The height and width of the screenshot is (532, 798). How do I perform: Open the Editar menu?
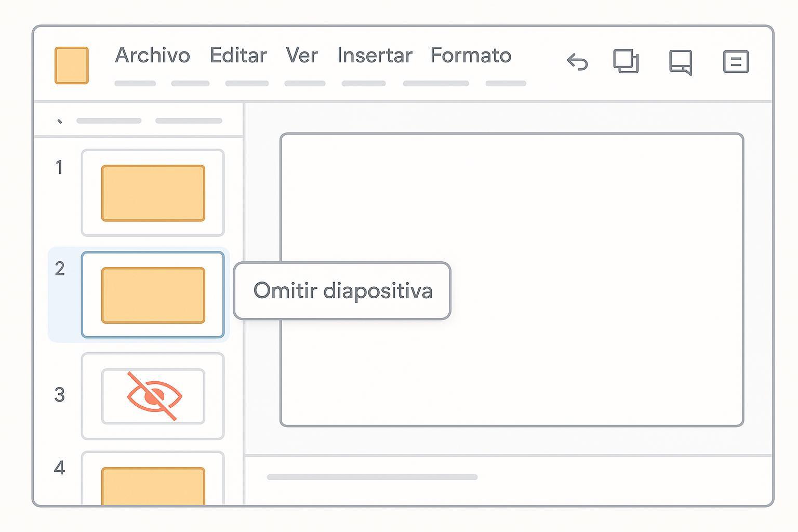pos(238,56)
